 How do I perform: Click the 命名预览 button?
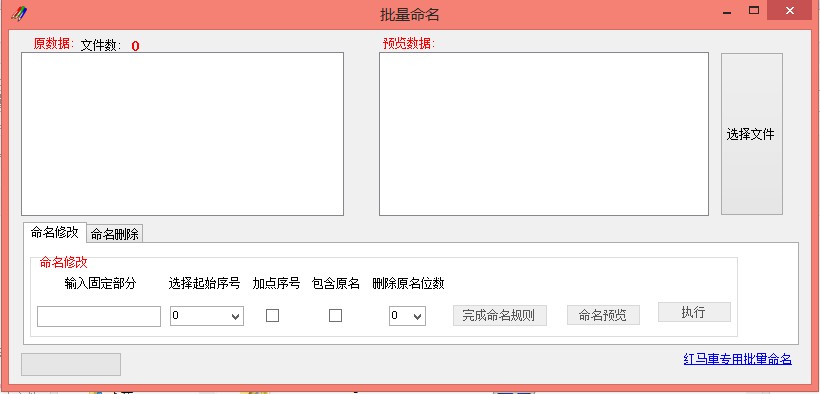(603, 315)
